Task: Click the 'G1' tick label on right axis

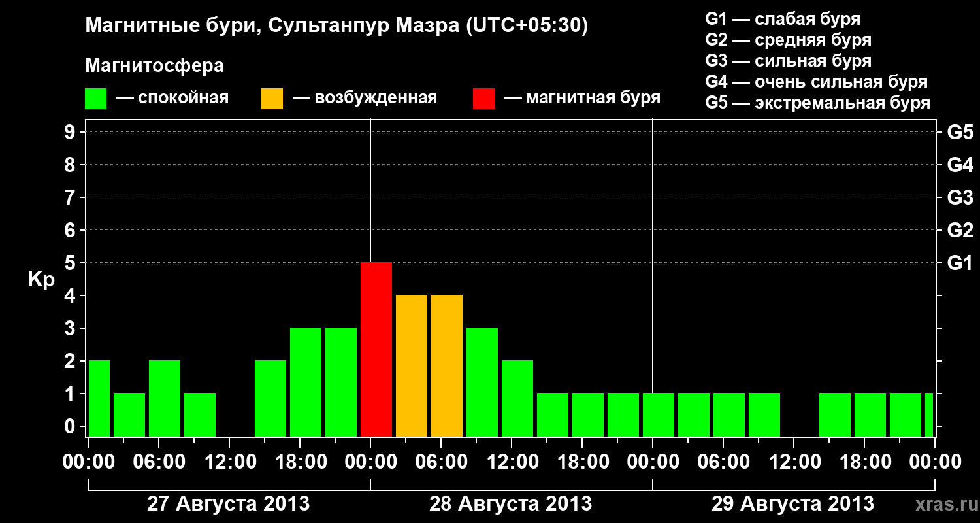Action: click(x=960, y=263)
